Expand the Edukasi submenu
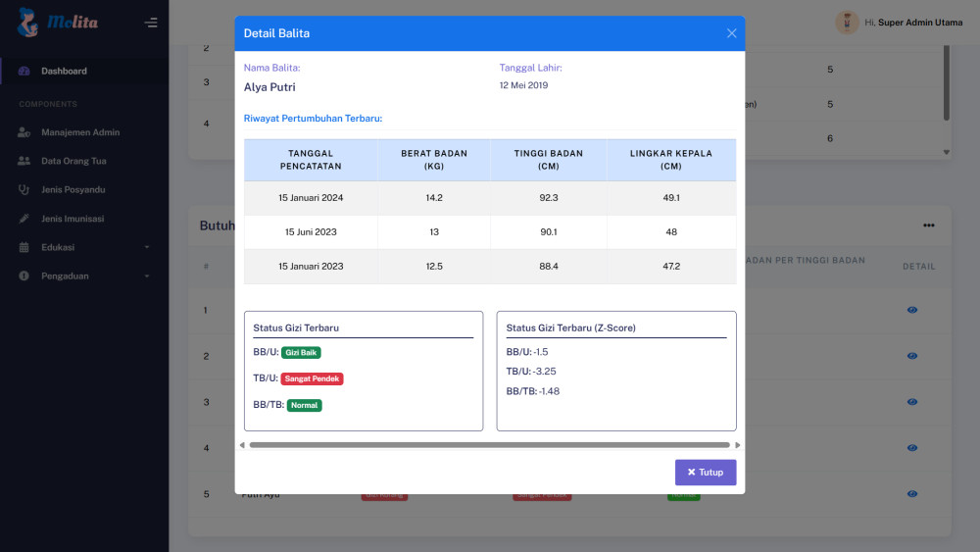 pos(84,247)
